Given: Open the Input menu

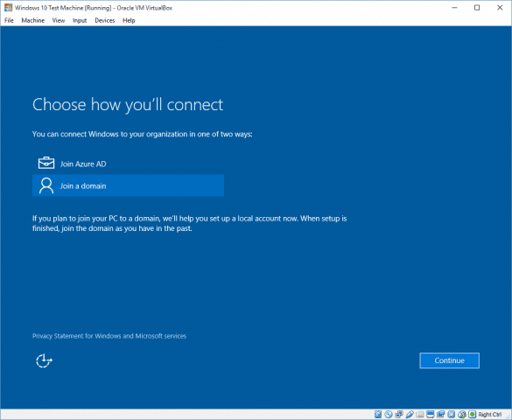Looking at the screenshot, I should point(80,20).
